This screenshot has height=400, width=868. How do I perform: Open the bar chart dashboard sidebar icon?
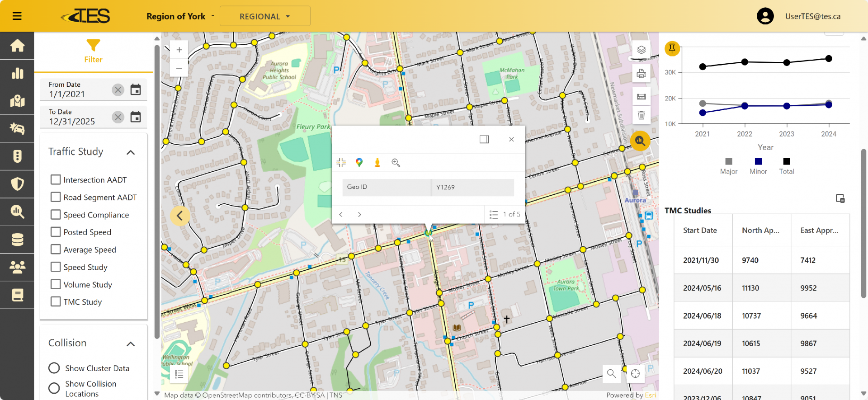[x=17, y=73]
